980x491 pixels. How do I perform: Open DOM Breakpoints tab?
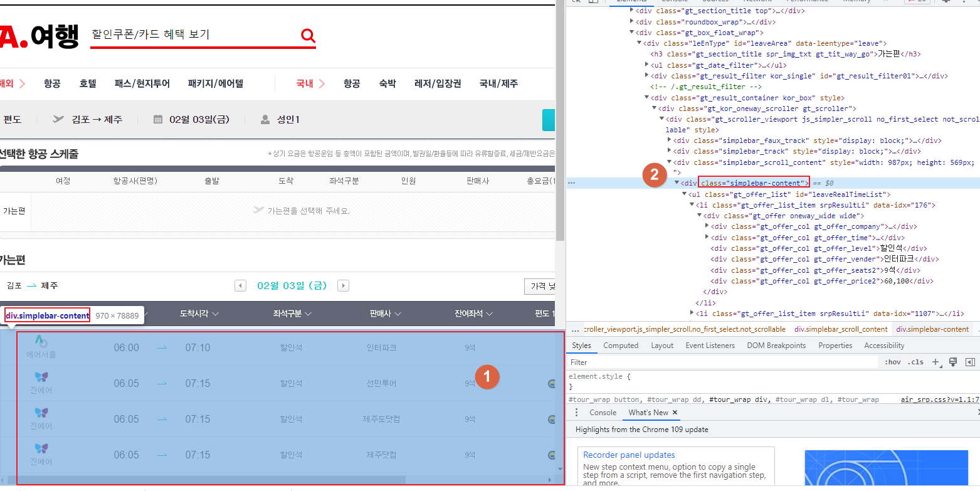click(776, 346)
